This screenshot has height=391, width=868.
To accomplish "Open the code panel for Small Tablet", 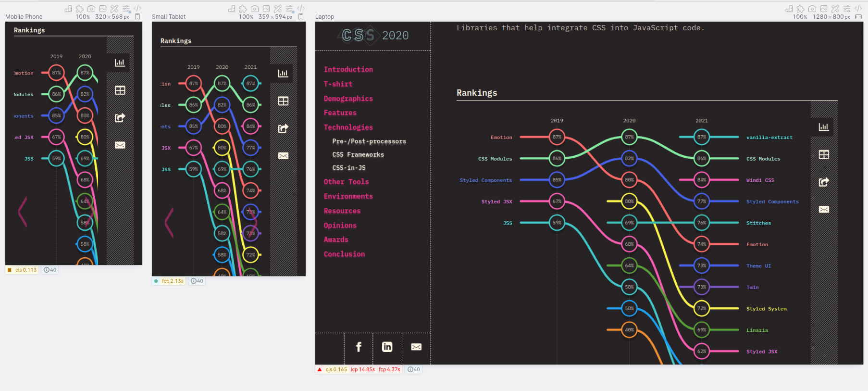I will pyautogui.click(x=301, y=9).
